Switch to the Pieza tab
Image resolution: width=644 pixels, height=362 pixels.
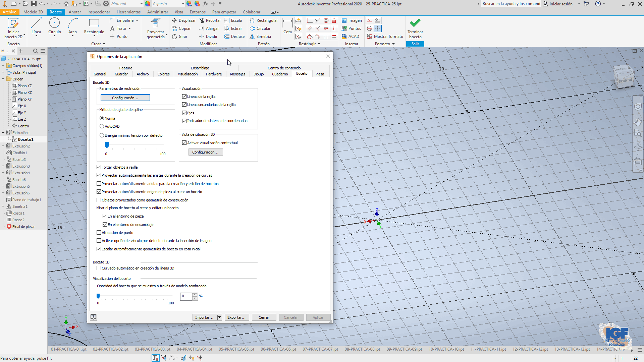(320, 74)
